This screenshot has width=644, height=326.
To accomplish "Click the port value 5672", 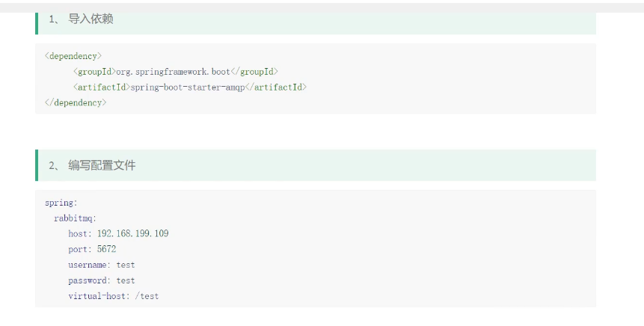I will [x=106, y=249].
